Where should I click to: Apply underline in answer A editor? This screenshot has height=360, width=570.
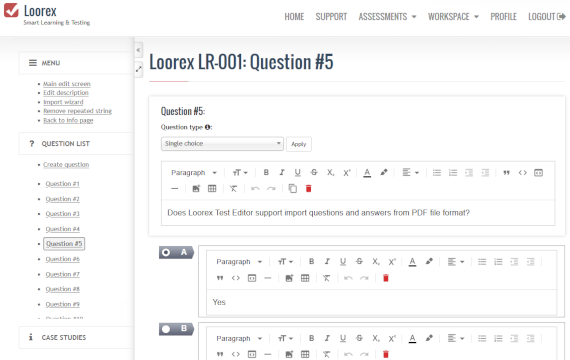343,261
